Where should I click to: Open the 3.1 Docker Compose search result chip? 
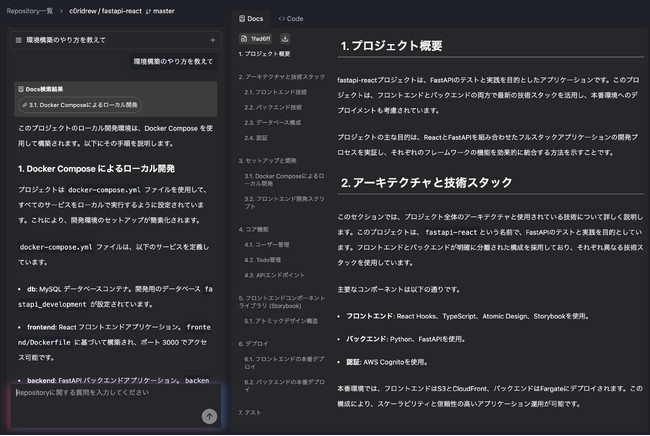click(x=80, y=105)
